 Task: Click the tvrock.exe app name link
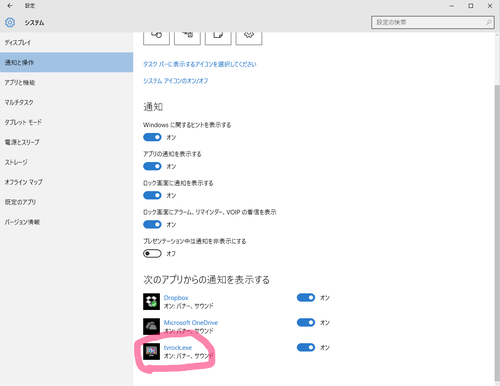pos(178,348)
